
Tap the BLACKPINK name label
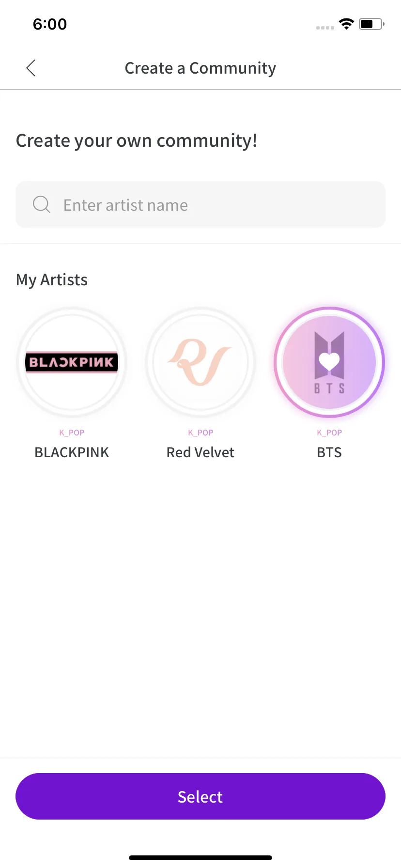click(x=72, y=452)
